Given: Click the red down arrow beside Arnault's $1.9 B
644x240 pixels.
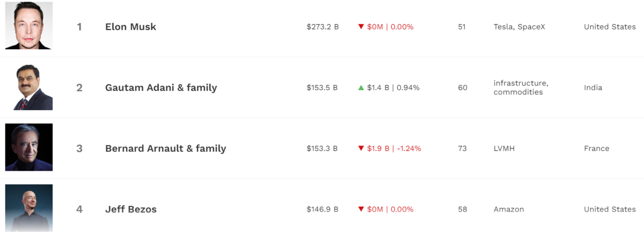Looking at the screenshot, I should point(361,149).
